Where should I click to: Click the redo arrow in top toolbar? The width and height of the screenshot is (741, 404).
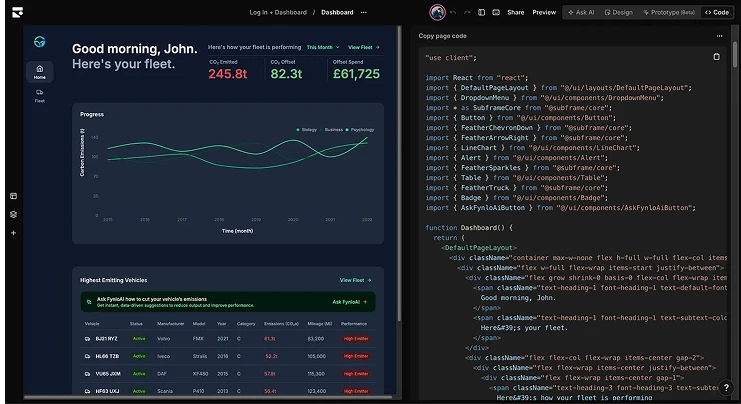[x=467, y=12]
